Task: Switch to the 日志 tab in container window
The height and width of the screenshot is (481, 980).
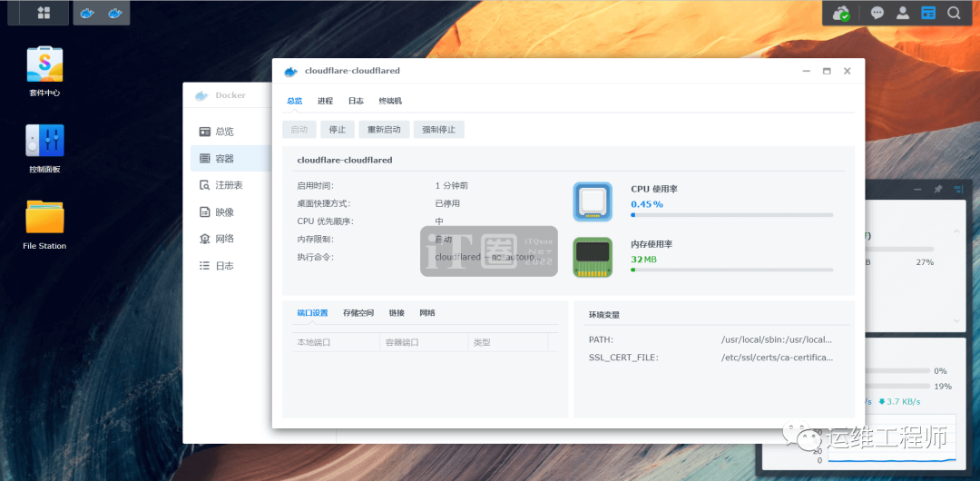Action: [x=356, y=101]
